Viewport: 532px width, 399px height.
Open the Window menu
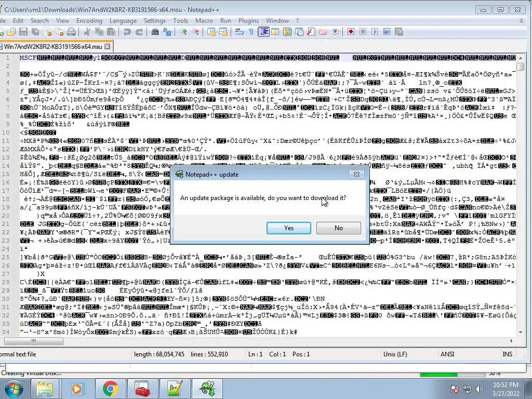(x=277, y=21)
